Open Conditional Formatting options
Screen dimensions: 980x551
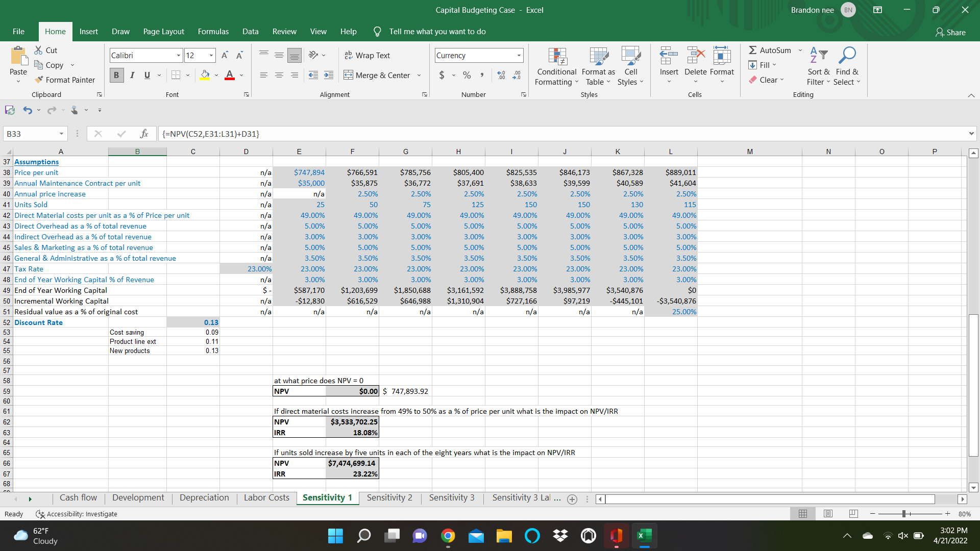pyautogui.click(x=556, y=66)
